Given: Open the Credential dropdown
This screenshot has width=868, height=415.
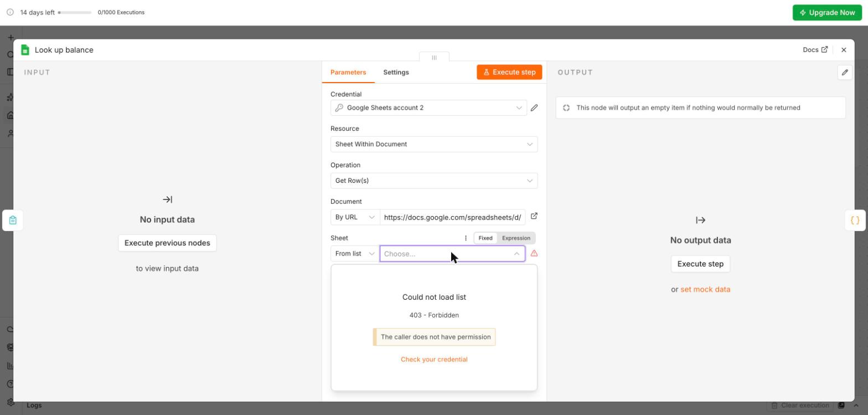Looking at the screenshot, I should tap(429, 107).
